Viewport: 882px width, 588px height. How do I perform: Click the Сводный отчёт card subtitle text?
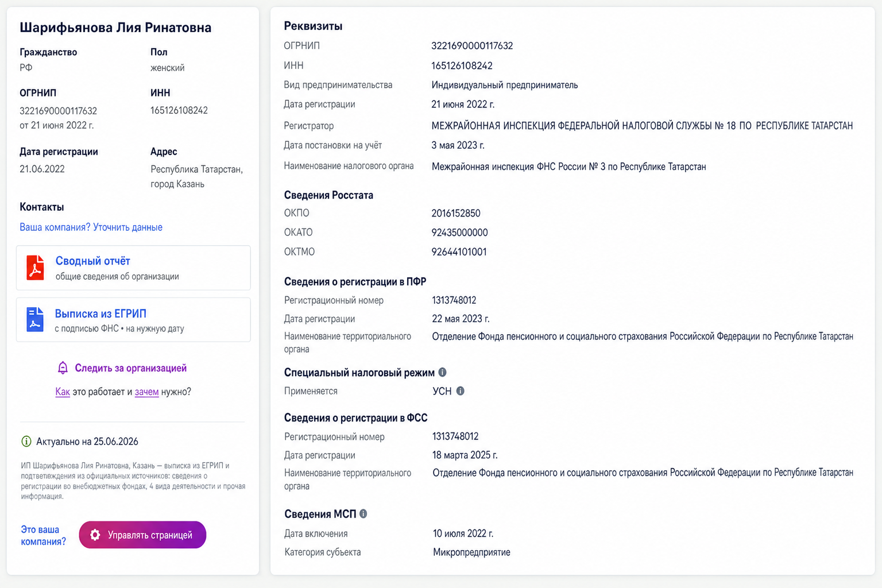pyautogui.click(x=117, y=277)
